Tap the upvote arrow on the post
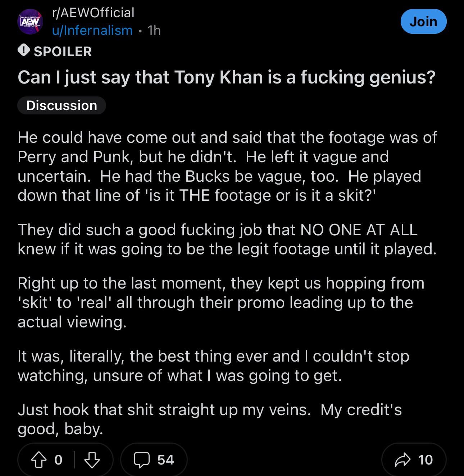464x476 pixels. pos(39,460)
